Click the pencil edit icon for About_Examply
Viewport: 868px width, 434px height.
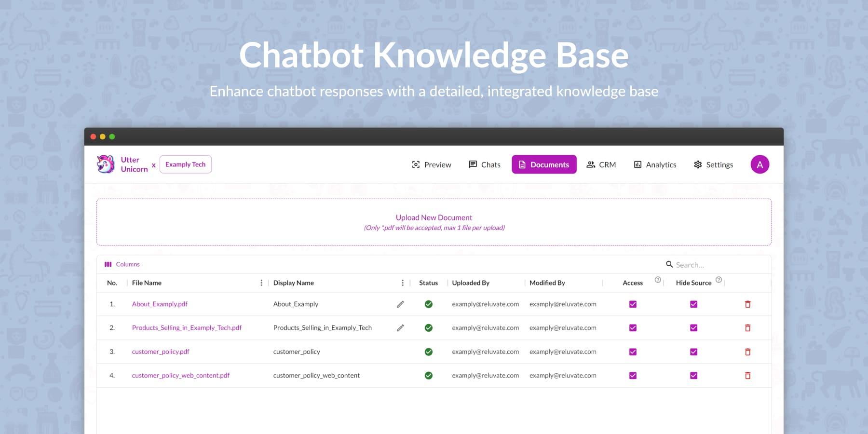(400, 304)
